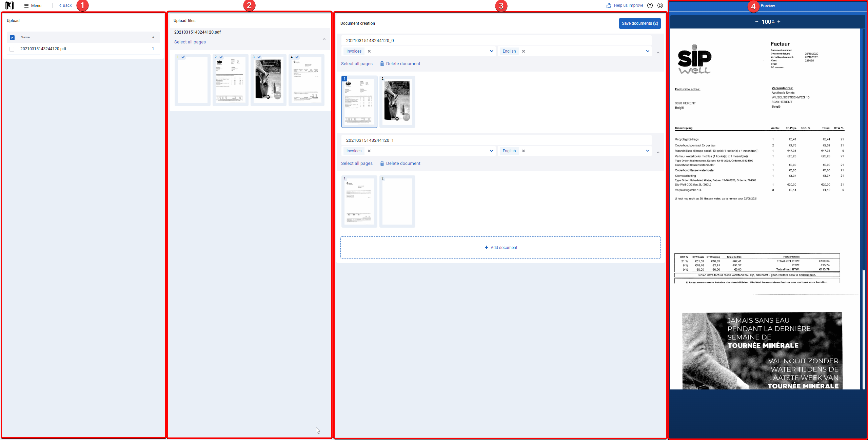
Task: Go Back to previous screen
Action: tap(65, 5)
